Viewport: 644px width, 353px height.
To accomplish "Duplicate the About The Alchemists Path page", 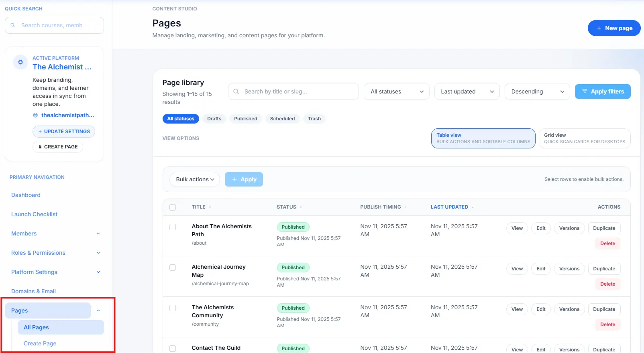I will 604,228.
